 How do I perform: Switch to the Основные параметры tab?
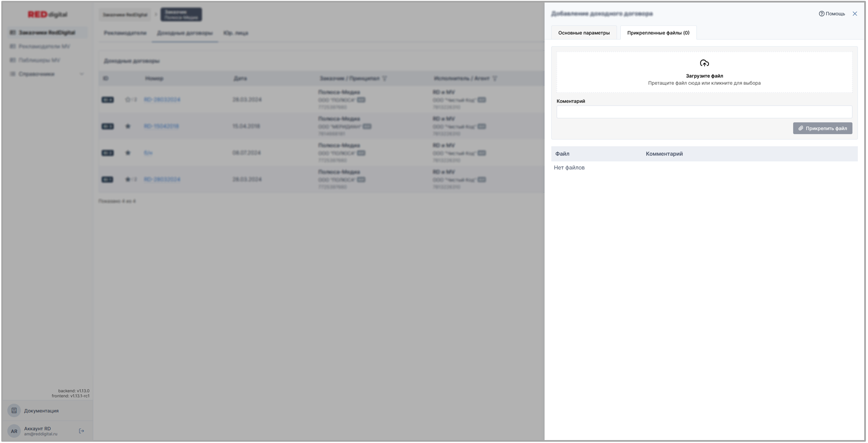(x=583, y=33)
